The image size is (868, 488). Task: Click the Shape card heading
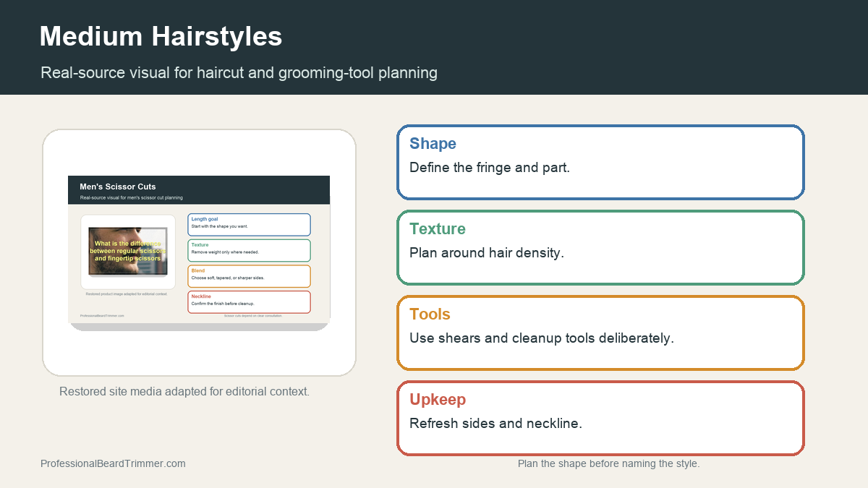click(x=433, y=143)
